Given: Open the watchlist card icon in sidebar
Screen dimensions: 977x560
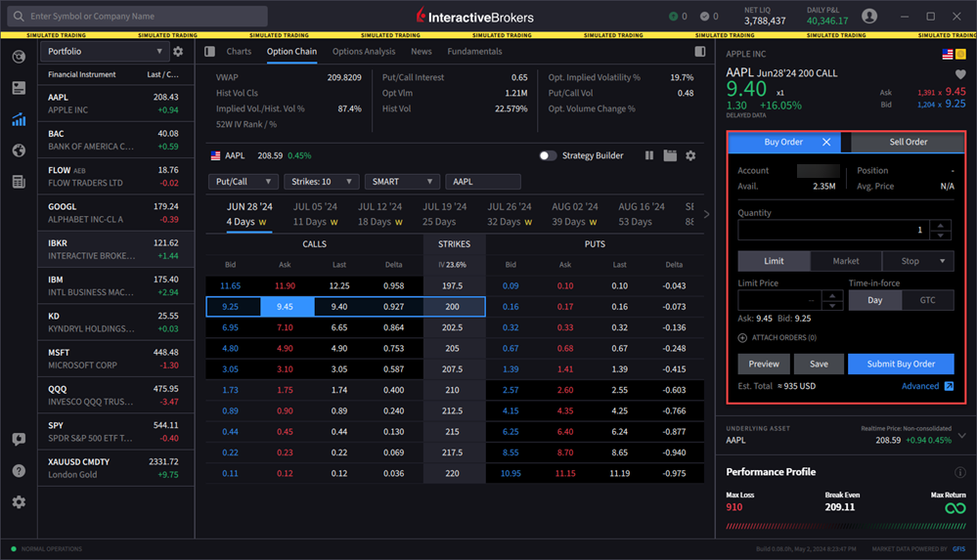Looking at the screenshot, I should coord(19,88).
